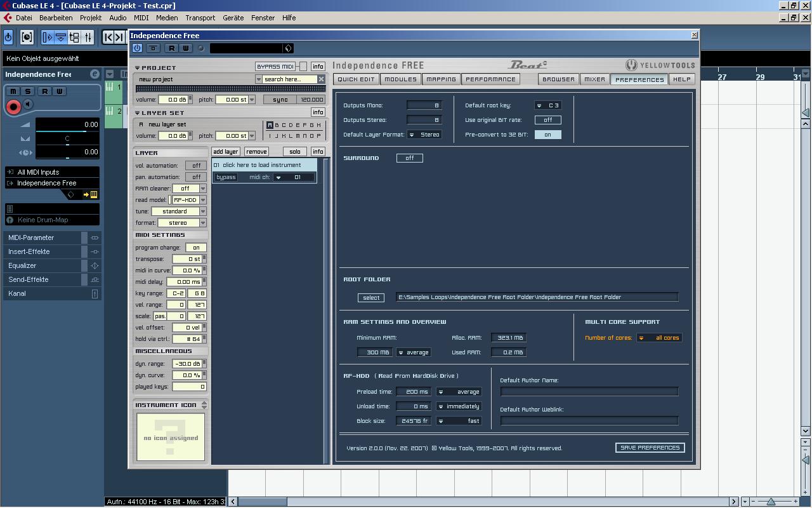The image size is (812, 508).
Task: Click Read automation R in Independence plugin header
Action: [171, 48]
